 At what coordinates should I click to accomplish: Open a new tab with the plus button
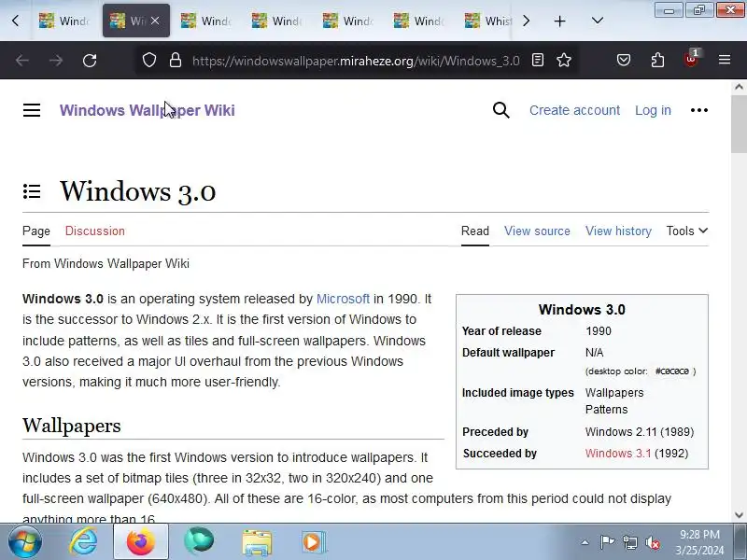(559, 21)
